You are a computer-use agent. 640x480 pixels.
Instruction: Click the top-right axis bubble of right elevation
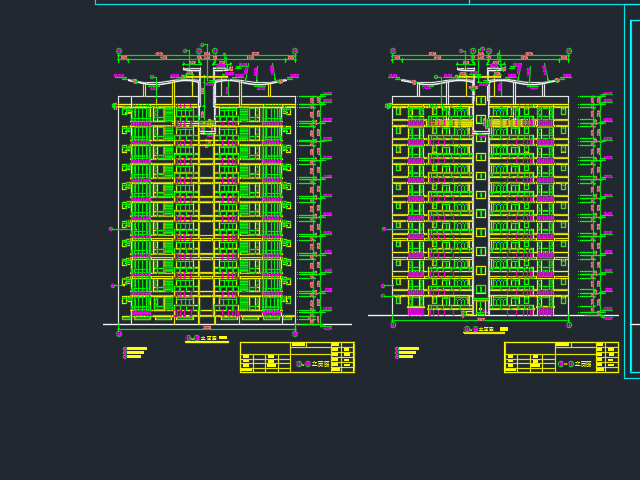coord(569,51)
